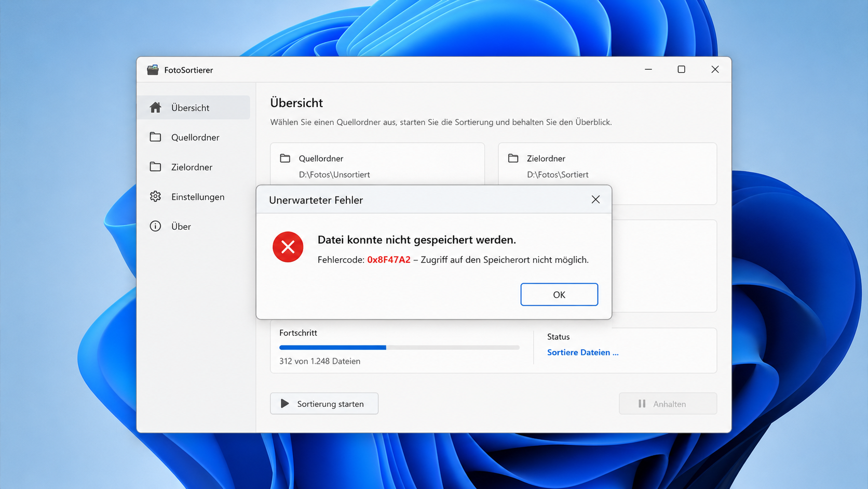
Task: Open the Quellordner sidebar entry
Action: (x=194, y=137)
